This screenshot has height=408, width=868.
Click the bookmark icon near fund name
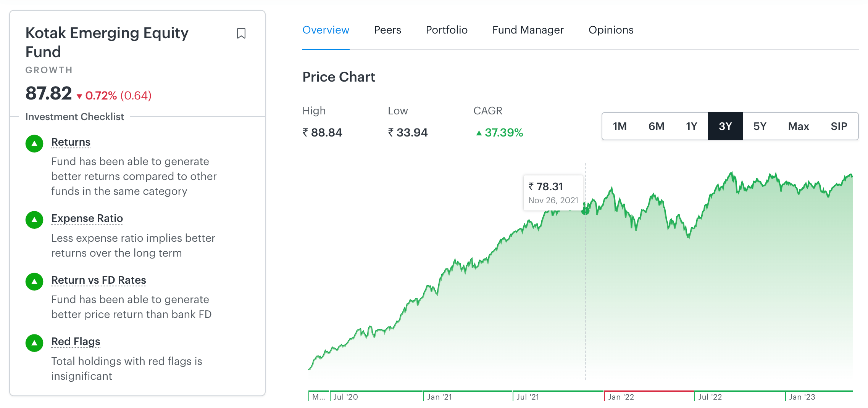click(x=241, y=34)
